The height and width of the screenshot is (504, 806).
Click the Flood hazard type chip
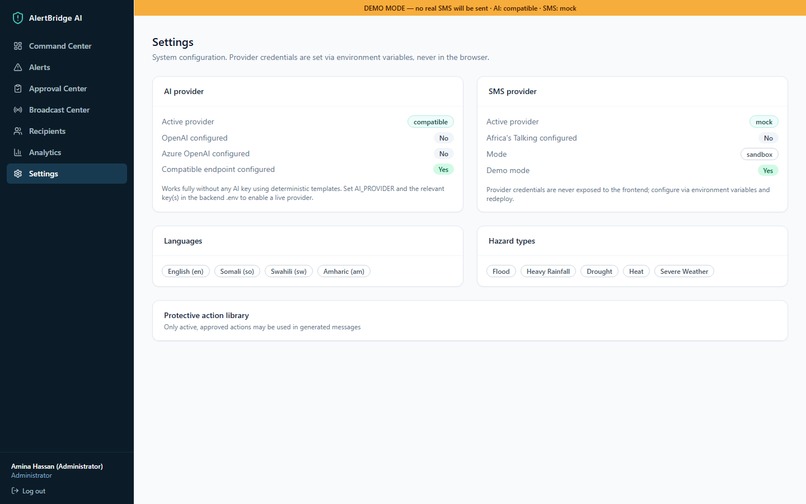(x=501, y=272)
